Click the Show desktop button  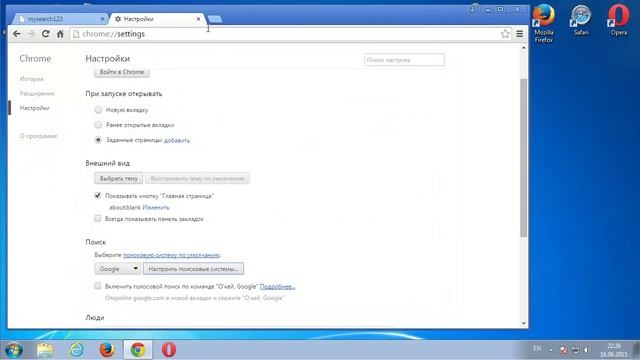[636, 350]
